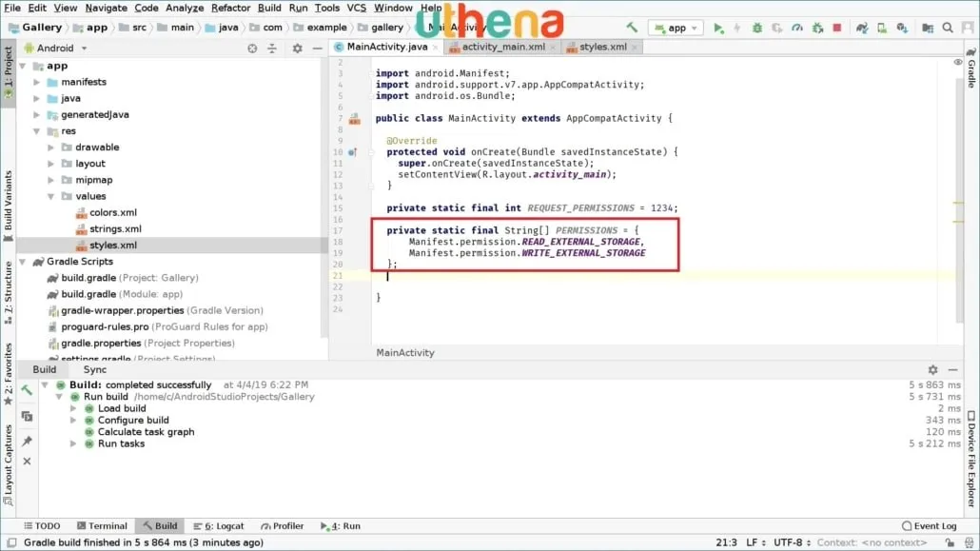The image size is (980, 551).
Task: Open the 6: Logcat tool window button
Action: [x=219, y=526]
